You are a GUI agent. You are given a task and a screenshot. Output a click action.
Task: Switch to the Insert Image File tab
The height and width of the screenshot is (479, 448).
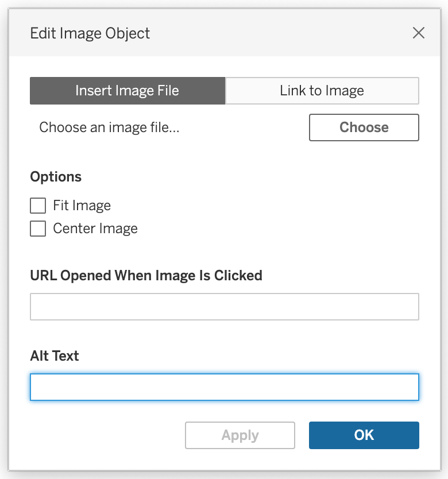(127, 91)
